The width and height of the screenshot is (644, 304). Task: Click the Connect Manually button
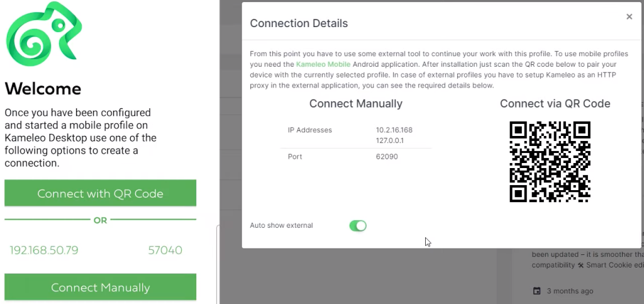point(100,287)
